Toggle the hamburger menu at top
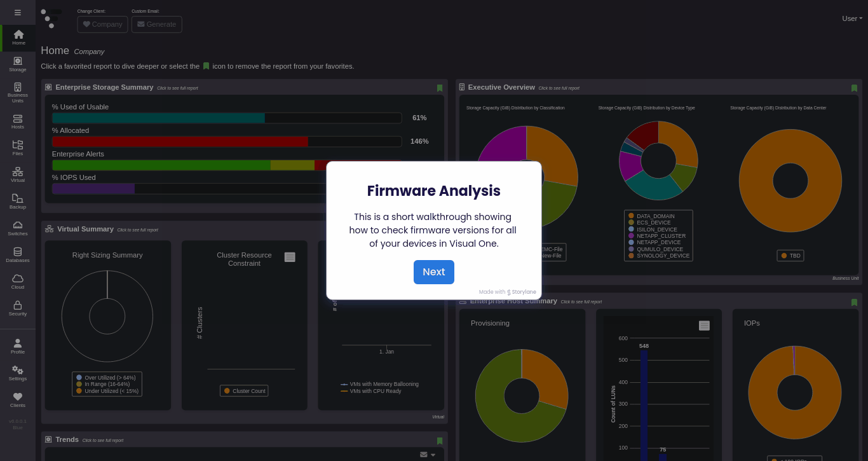Image resolution: width=868 pixels, height=461 pixels. click(x=18, y=12)
